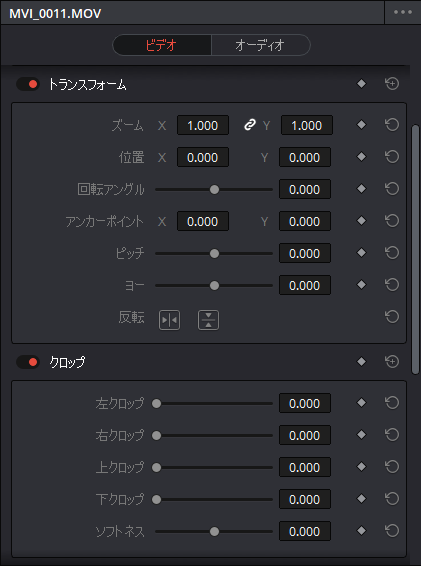Viewport: 421px width, 566px height.
Task: Reset the ピッチ value
Action: click(x=392, y=253)
